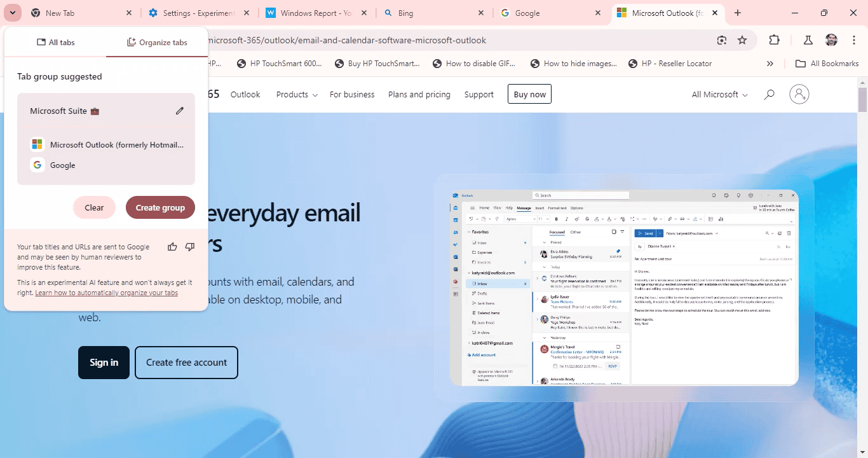Give thumbs down feedback
868x458 pixels.
coord(189,247)
